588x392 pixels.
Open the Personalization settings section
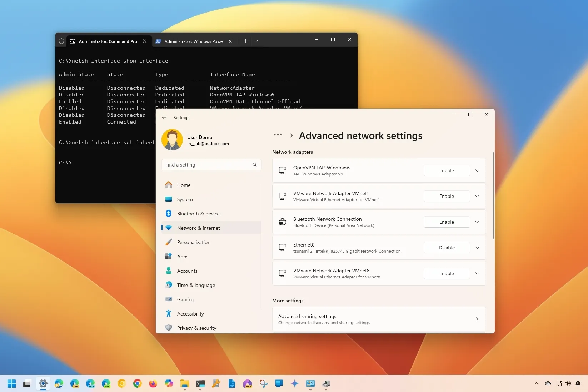click(x=194, y=242)
